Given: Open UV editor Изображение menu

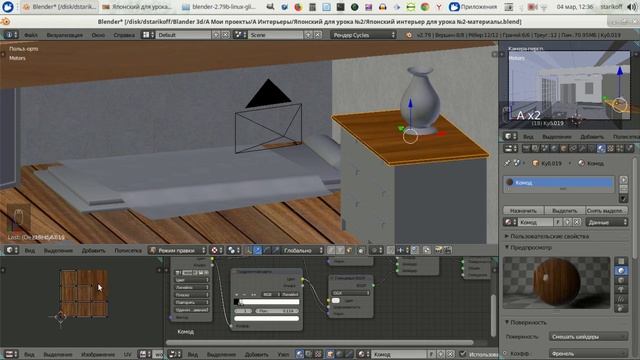Looking at the screenshot, I should pyautogui.click(x=98, y=354).
